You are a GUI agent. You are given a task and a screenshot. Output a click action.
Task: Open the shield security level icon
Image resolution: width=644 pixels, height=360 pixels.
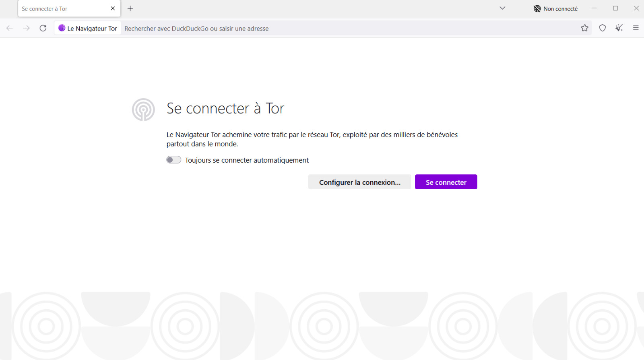coord(603,28)
